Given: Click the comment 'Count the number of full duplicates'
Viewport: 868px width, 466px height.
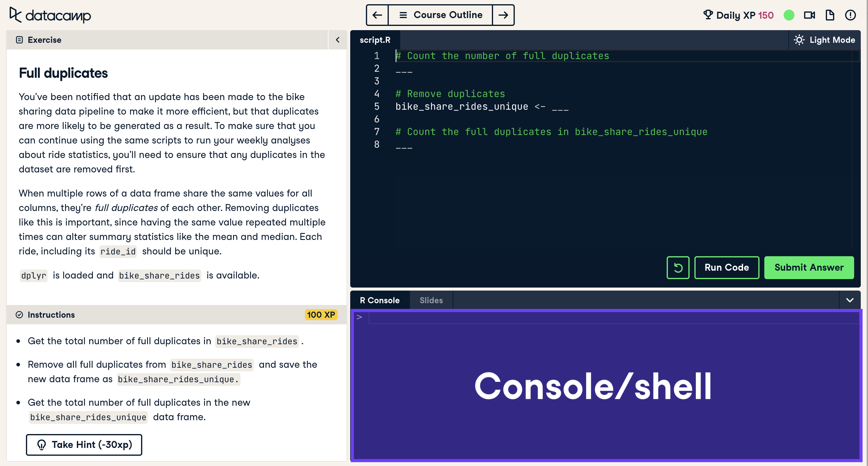Looking at the screenshot, I should pyautogui.click(x=502, y=56).
